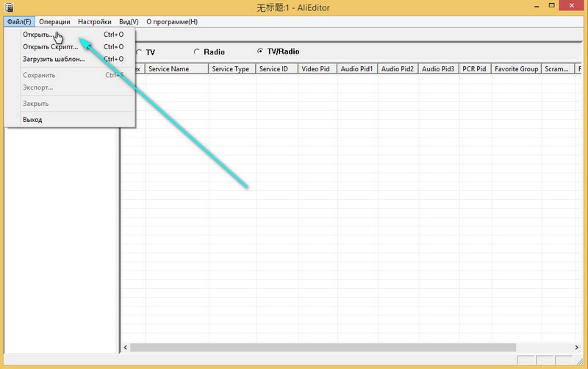Sort by Service Name column header

point(176,69)
